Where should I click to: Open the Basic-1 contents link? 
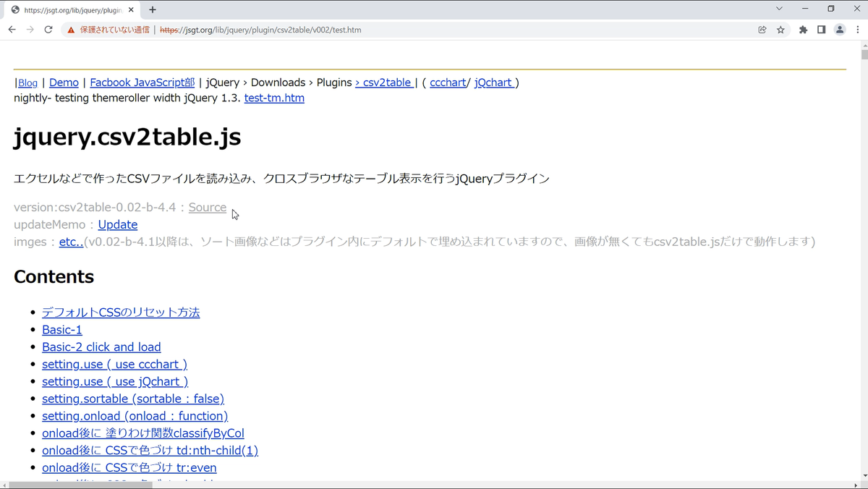click(x=61, y=329)
